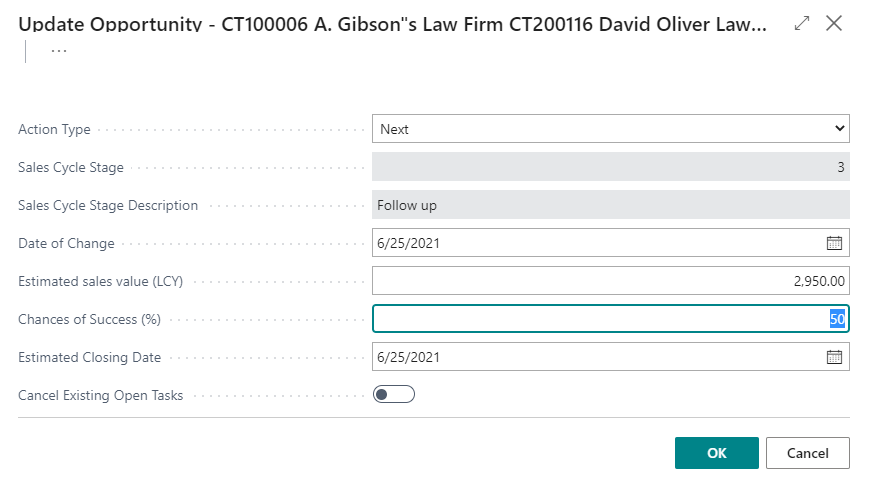
Task: Expand dialog to full screen
Action: point(802,23)
